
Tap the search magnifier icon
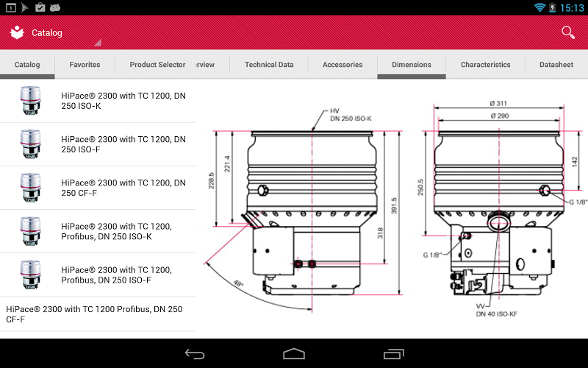click(x=567, y=32)
